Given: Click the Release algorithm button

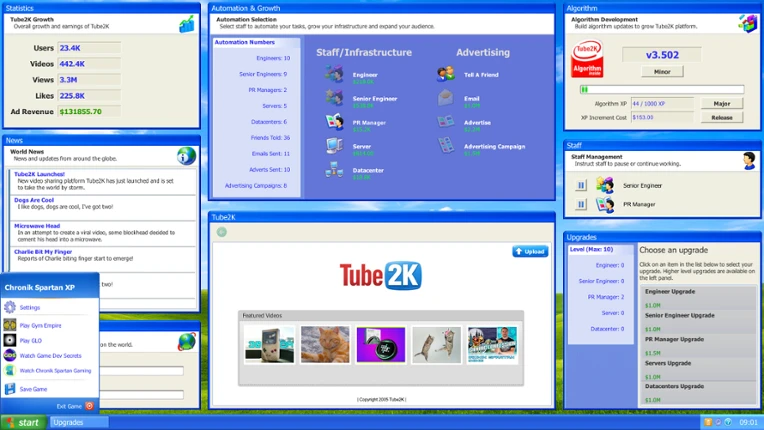Looking at the screenshot, I should (x=722, y=117).
